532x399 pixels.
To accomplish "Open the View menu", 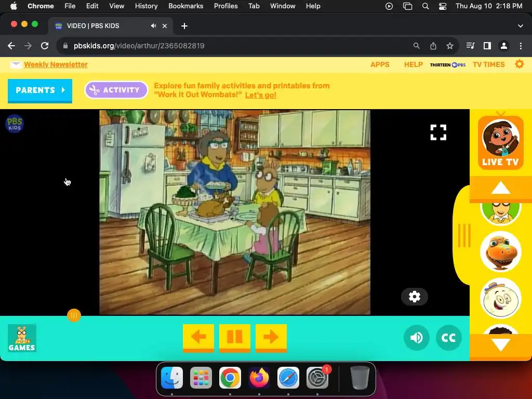I will (x=116, y=6).
